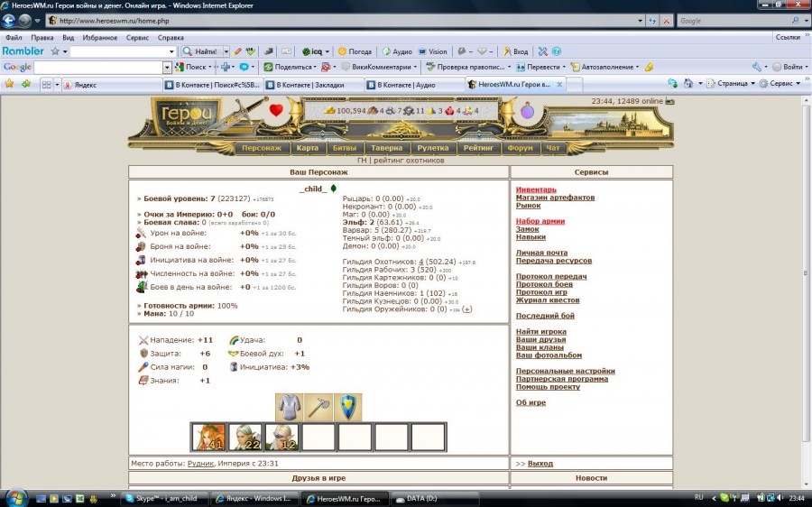The height and width of the screenshot is (507, 812).
Task: Click the red heart health icon
Action: (x=276, y=110)
